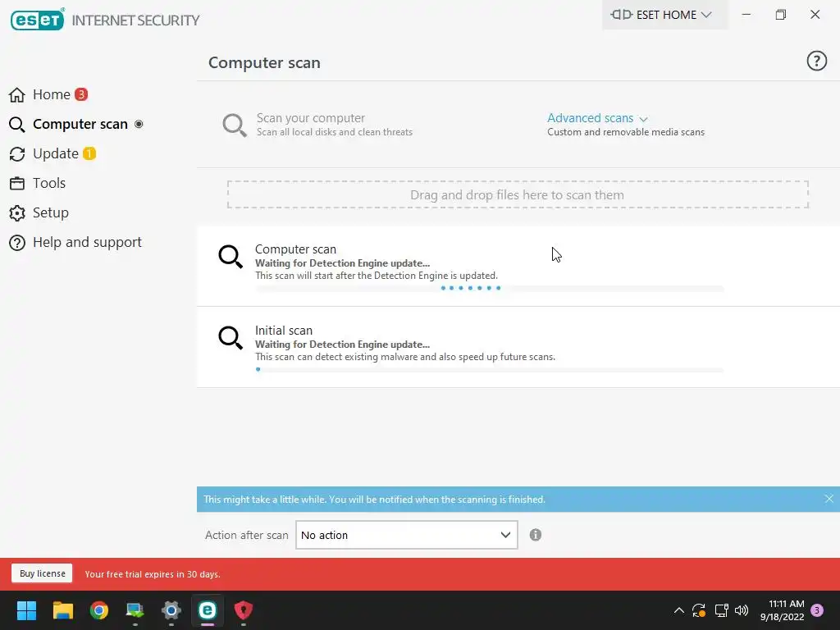This screenshot has height=630, width=840.
Task: Click the Initial scan task title
Action: (x=283, y=331)
